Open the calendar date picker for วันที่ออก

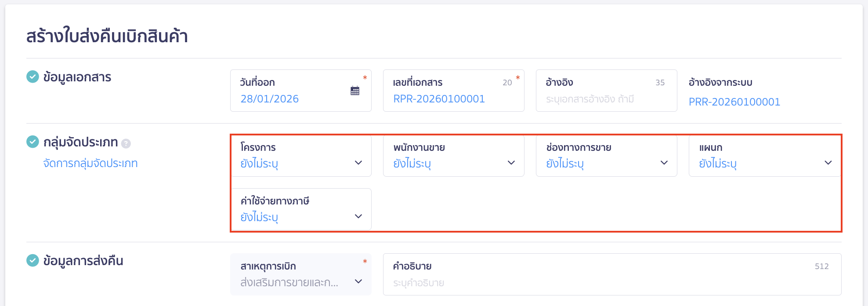pos(355,90)
